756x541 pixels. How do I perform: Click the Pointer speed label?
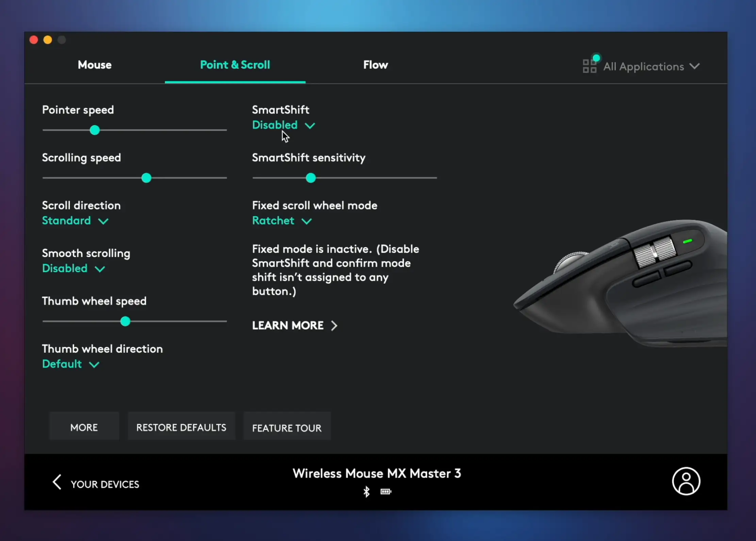tap(78, 110)
